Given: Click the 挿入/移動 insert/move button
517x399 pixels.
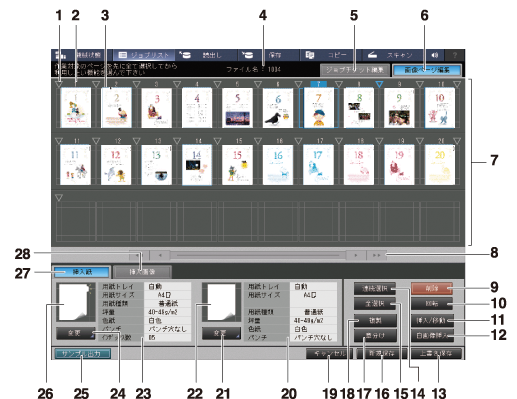Looking at the screenshot, I should 432,320.
